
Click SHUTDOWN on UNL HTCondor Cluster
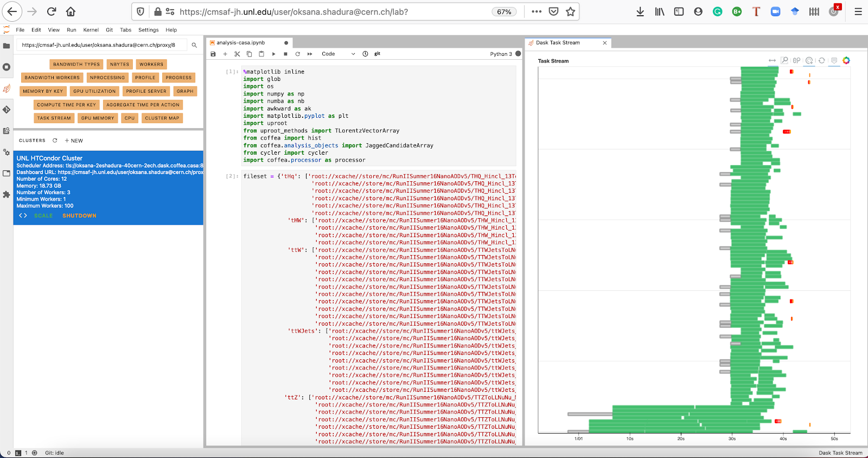79,215
